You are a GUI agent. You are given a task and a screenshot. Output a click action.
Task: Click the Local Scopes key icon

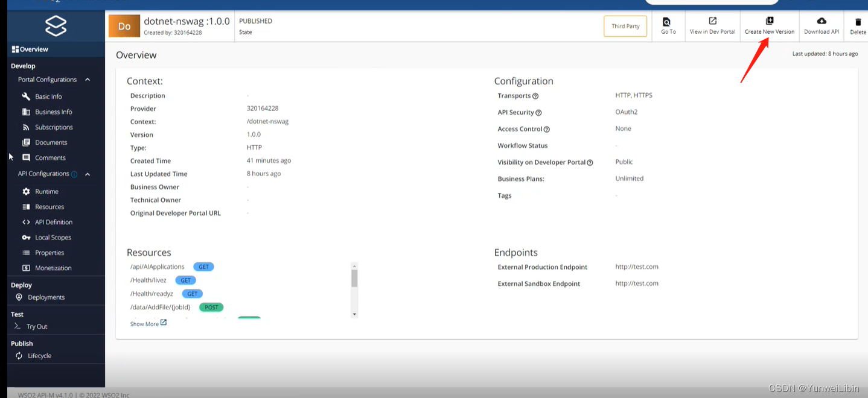coord(26,238)
